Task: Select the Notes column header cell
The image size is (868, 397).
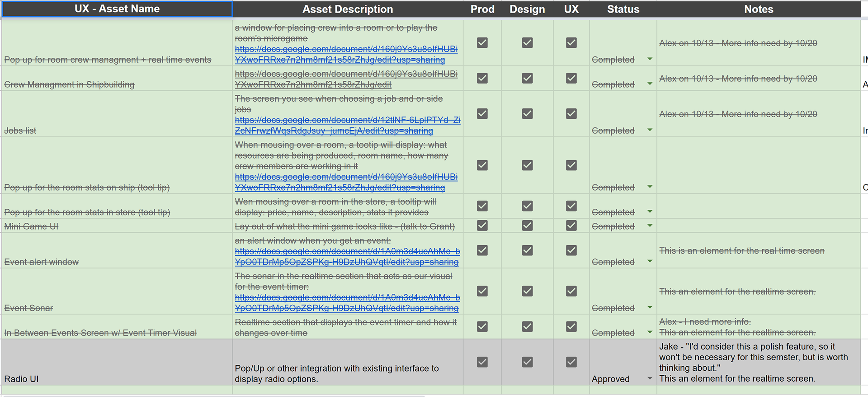Action: (758, 9)
